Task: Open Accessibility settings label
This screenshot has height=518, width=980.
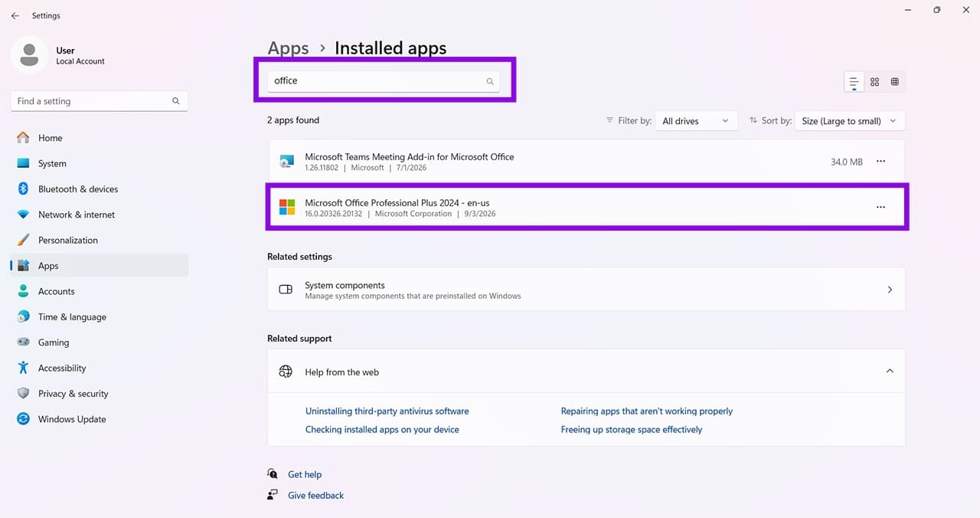Action: coord(62,368)
